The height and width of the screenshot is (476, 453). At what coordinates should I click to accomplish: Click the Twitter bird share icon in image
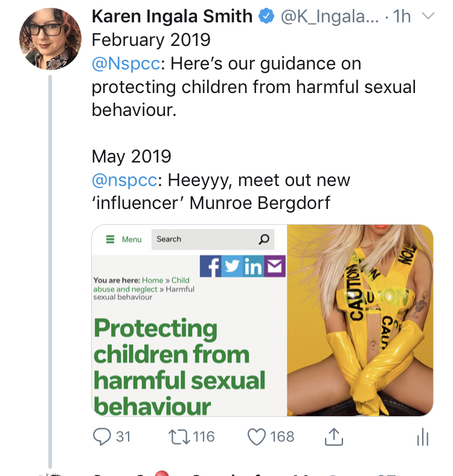232,266
